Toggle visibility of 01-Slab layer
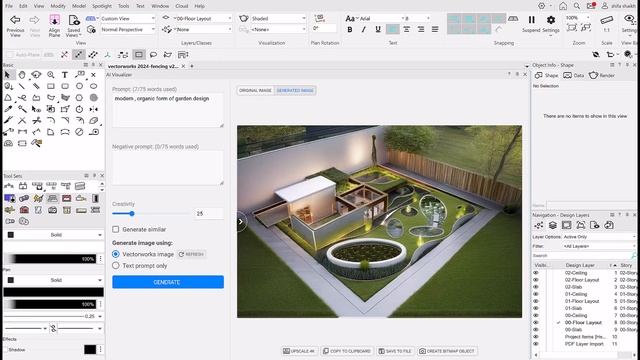Viewport: 640px width, 360px height. tap(536, 308)
